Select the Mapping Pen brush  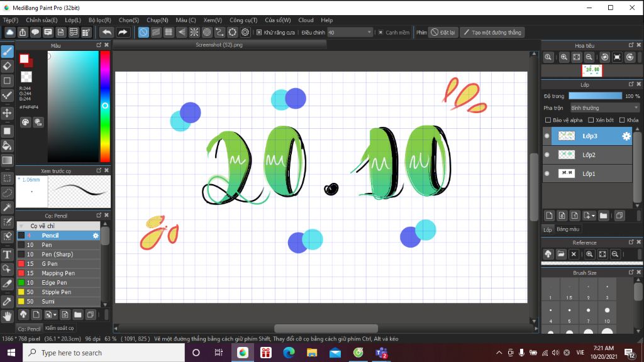click(x=58, y=273)
